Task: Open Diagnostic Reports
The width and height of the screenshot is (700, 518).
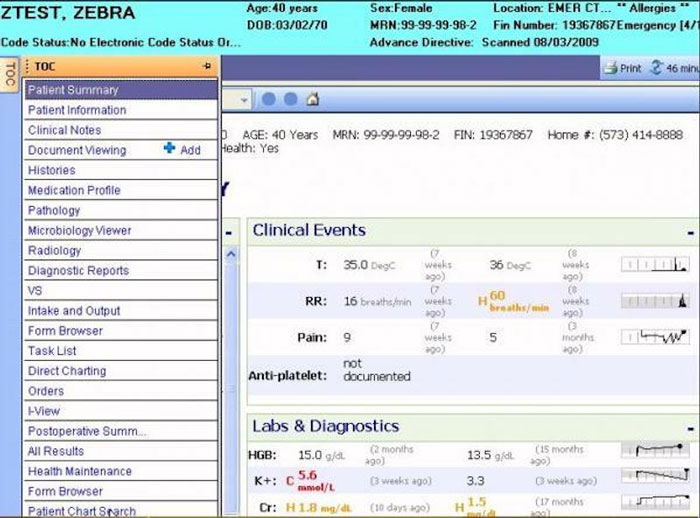Action: [x=121, y=271]
